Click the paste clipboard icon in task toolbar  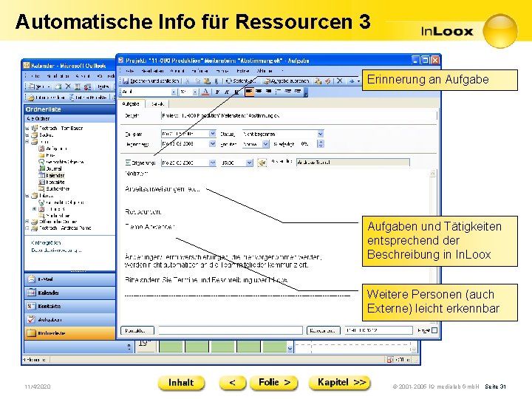207,81
